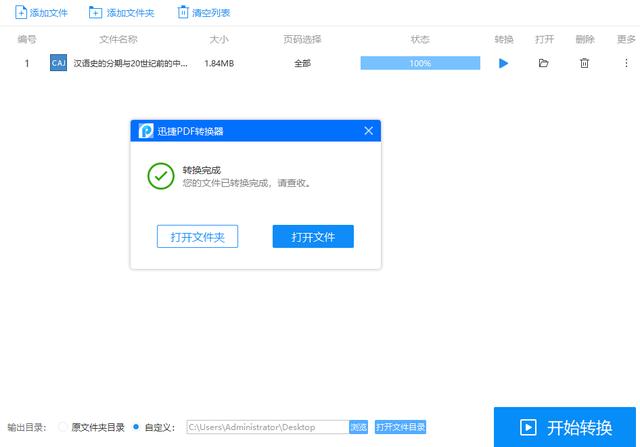Click the 转换完成 dialog heading text
The width and height of the screenshot is (640, 447).
click(202, 170)
